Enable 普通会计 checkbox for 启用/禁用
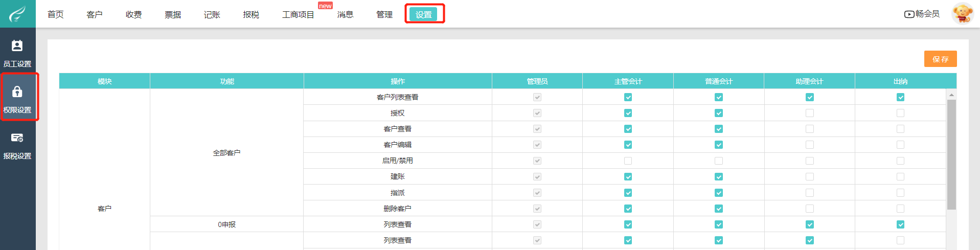This screenshot has height=250, width=980. [x=719, y=161]
